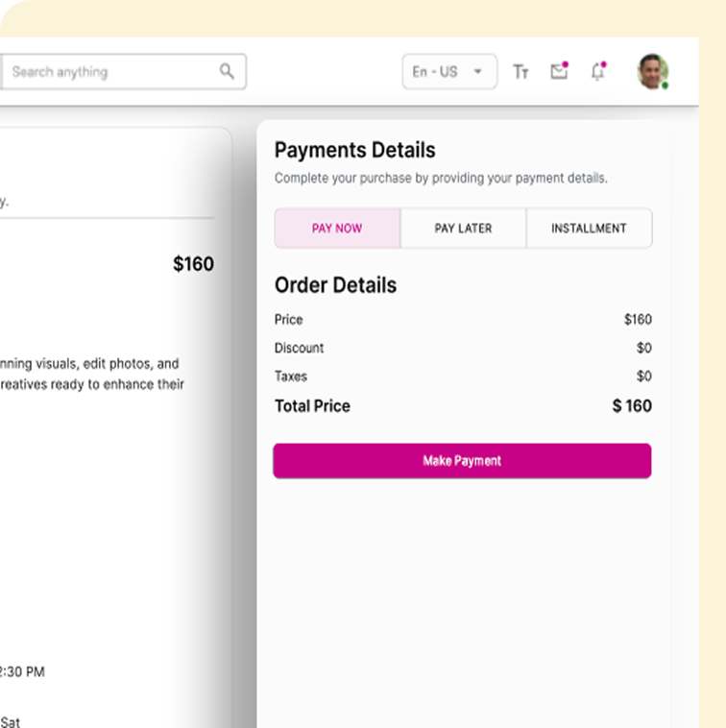The height and width of the screenshot is (728, 726).
Task: Select the Pay Now tab
Action: pos(337,229)
